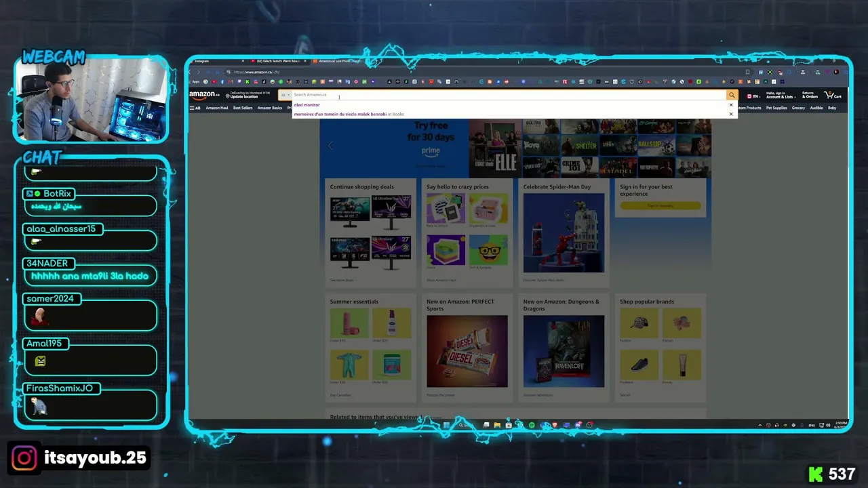Click See all under Shop popular brands

tap(625, 395)
